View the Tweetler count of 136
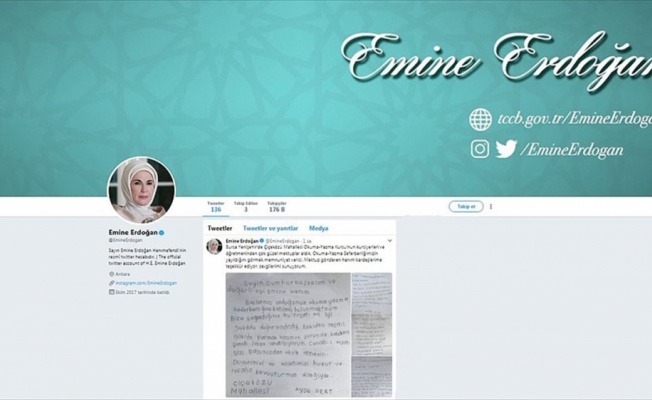This screenshot has height=400, width=652. (x=216, y=207)
